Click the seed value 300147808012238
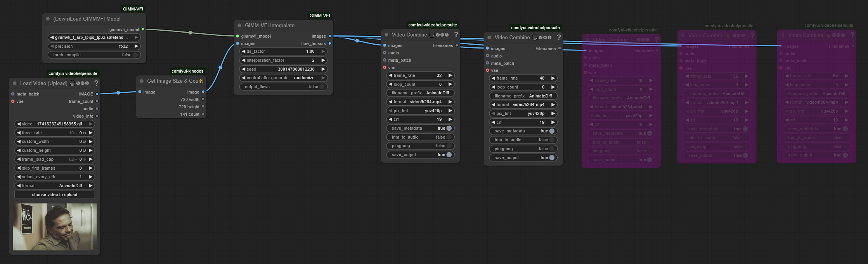 pyautogui.click(x=296, y=69)
